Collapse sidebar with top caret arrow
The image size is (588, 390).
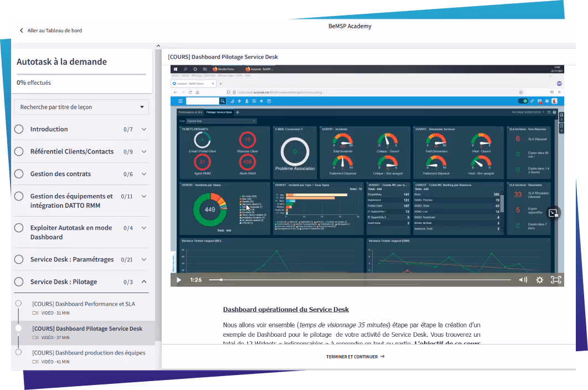[158, 46]
